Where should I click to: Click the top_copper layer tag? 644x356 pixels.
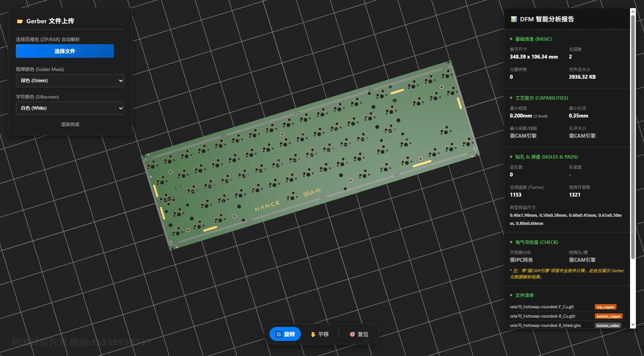[605, 307]
